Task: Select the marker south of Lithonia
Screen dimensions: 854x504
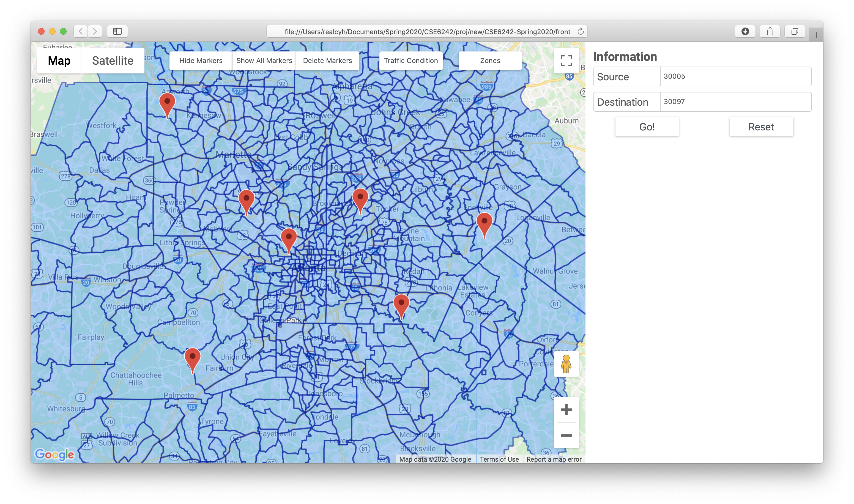Action: coord(401,307)
